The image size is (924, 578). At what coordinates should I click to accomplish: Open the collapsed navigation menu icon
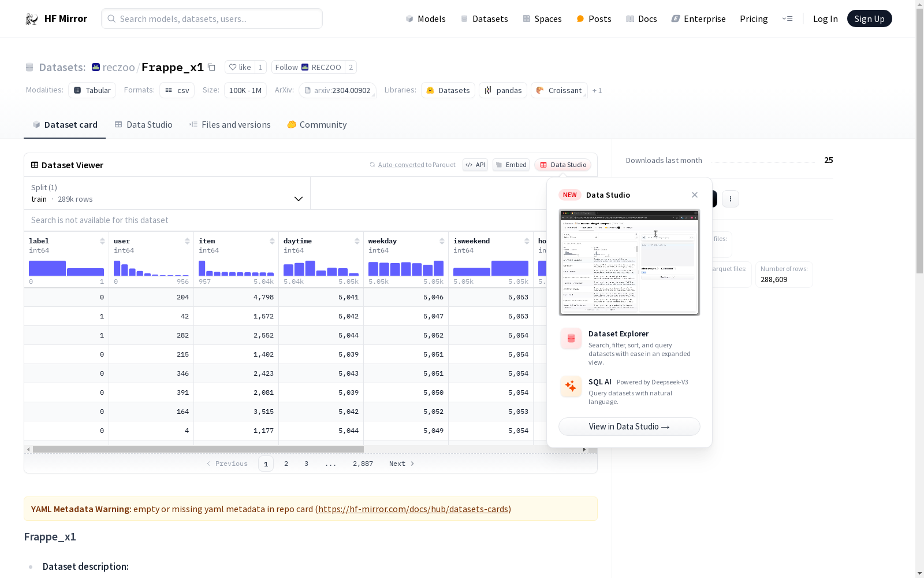click(787, 19)
